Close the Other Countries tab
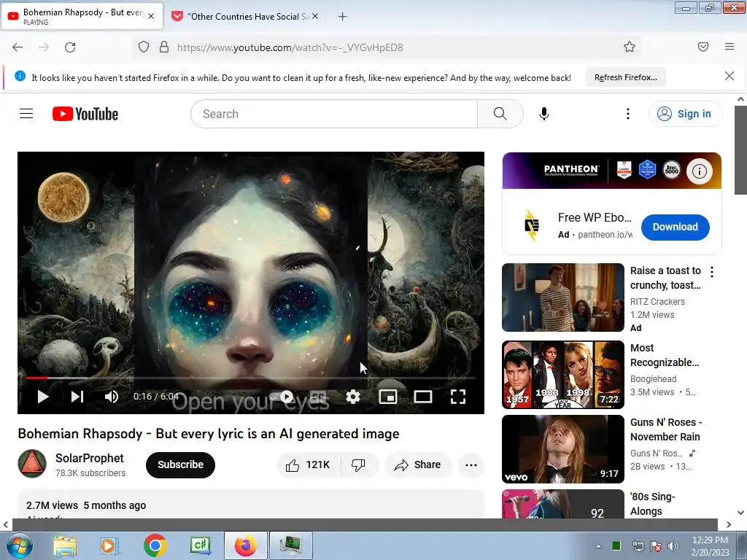The image size is (747, 560). [x=315, y=16]
